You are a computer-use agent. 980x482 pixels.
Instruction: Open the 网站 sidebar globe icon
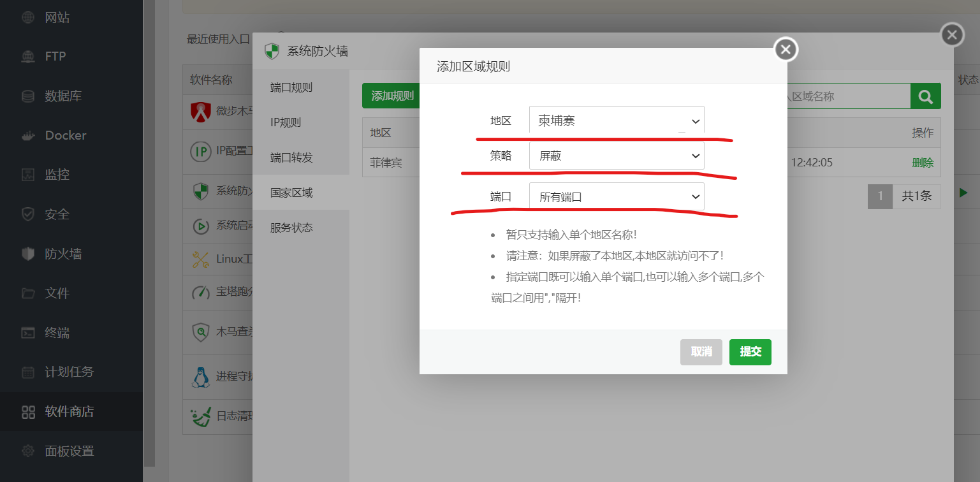point(28,17)
